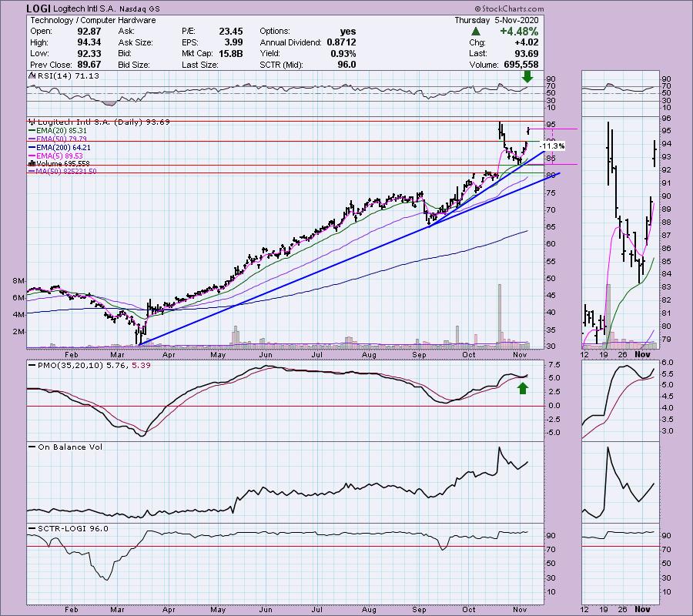
Task: Click the EMA(200) dark blue legend marker
Action: tap(32, 147)
